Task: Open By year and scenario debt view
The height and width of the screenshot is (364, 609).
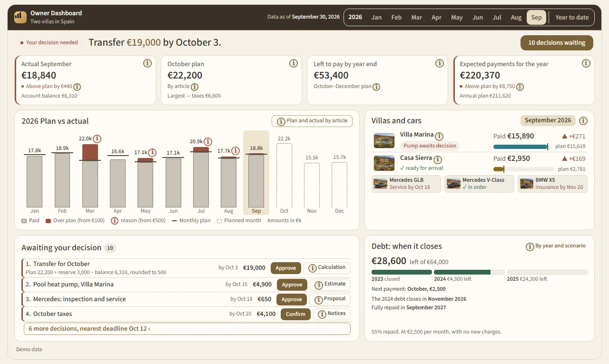Action: point(556,246)
